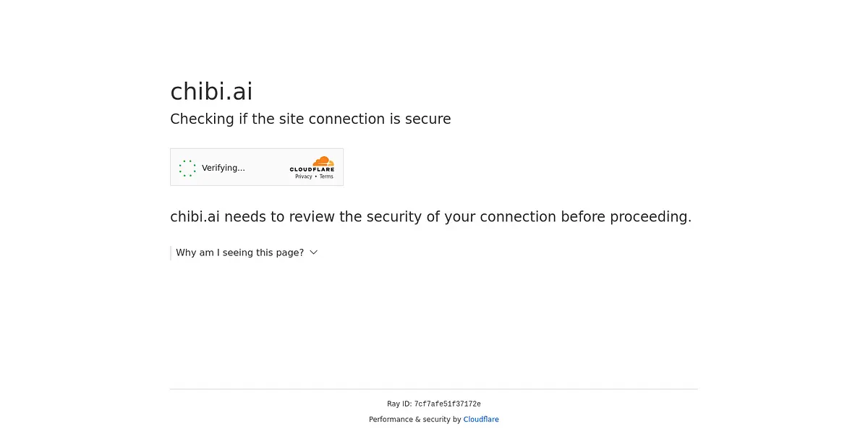The height and width of the screenshot is (434, 868).
Task: Click the "Ray ID:" label in the footer
Action: (399, 404)
